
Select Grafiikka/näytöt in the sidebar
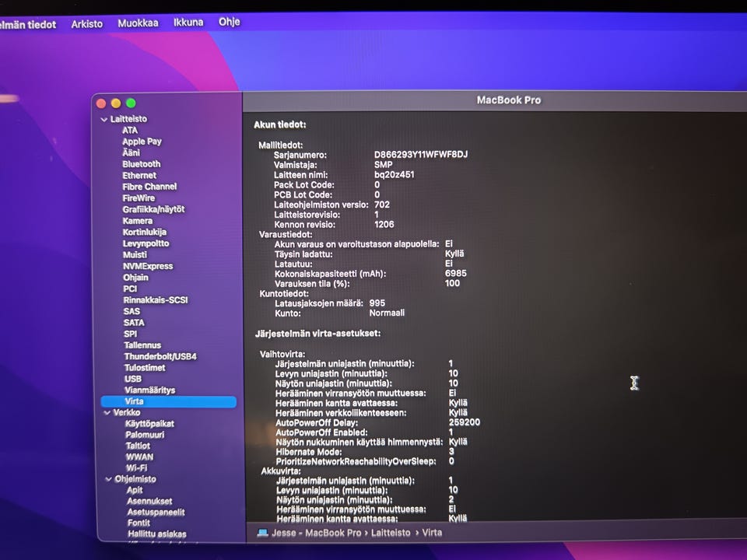(153, 209)
